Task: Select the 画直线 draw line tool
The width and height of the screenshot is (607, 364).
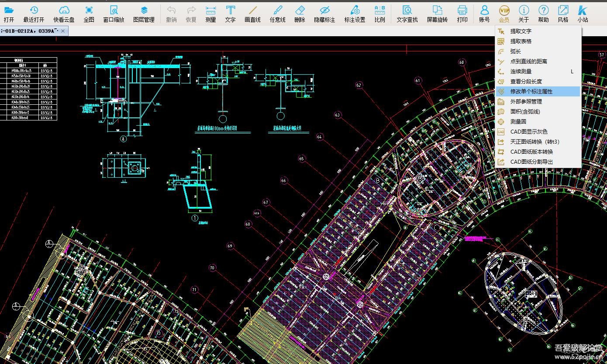Action: pyautogui.click(x=252, y=14)
